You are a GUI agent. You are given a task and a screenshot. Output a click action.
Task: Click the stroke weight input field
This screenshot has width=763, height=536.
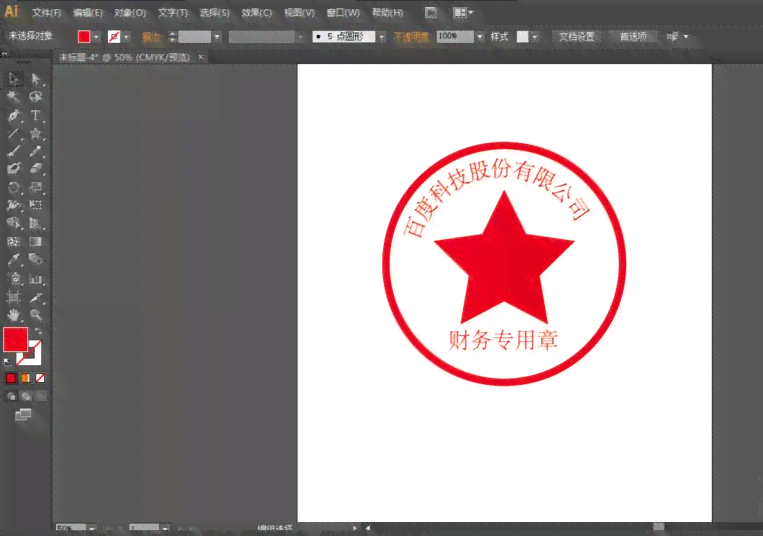tap(195, 36)
